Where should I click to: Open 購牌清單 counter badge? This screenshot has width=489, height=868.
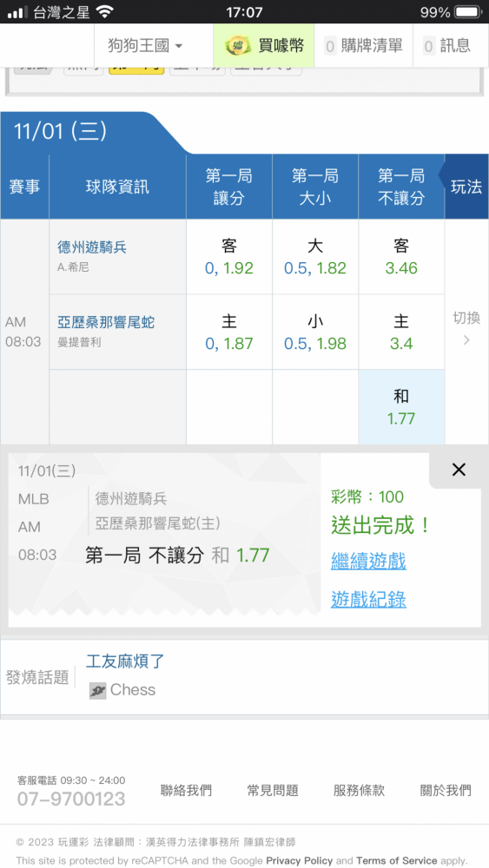pyautogui.click(x=331, y=46)
